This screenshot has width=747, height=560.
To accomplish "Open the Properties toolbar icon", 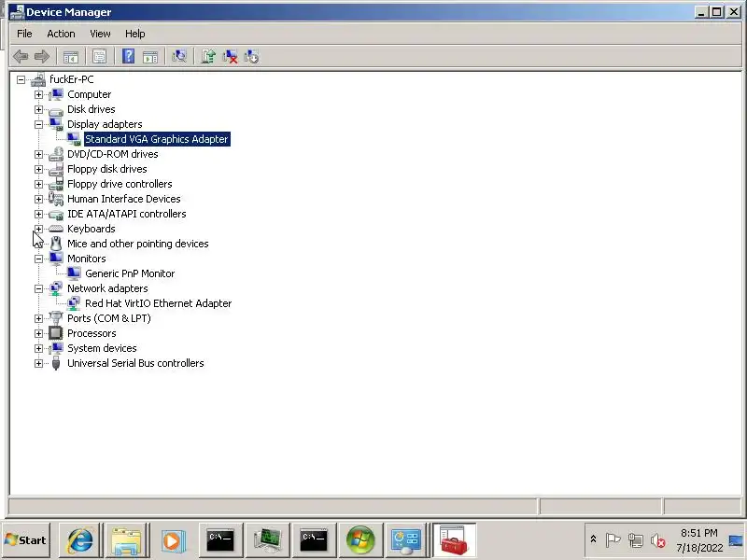I will click(99, 57).
